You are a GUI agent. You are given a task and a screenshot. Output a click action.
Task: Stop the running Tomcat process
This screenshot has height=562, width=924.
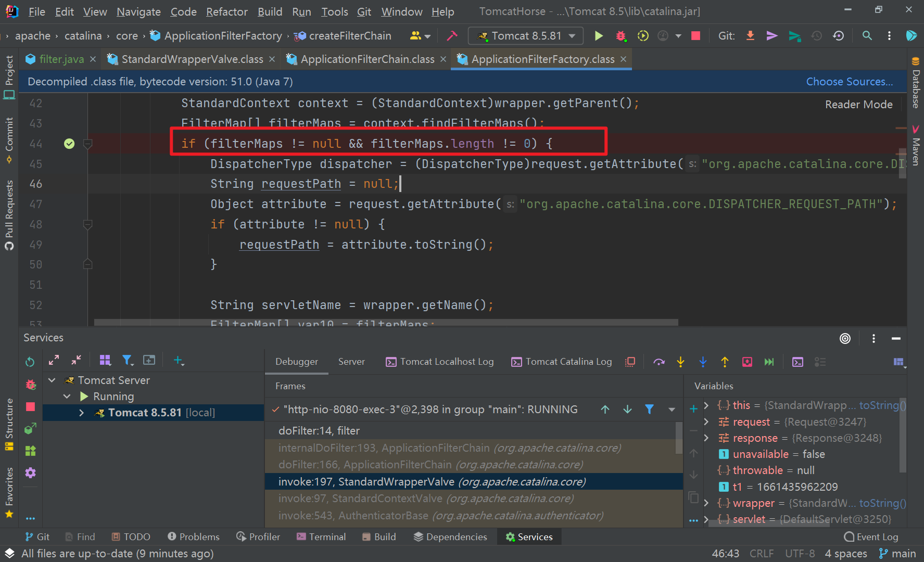(696, 35)
